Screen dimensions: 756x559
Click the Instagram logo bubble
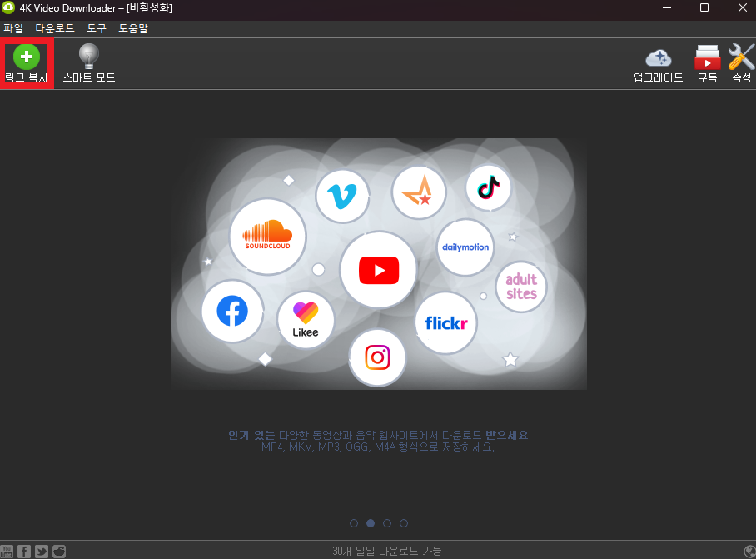click(377, 357)
